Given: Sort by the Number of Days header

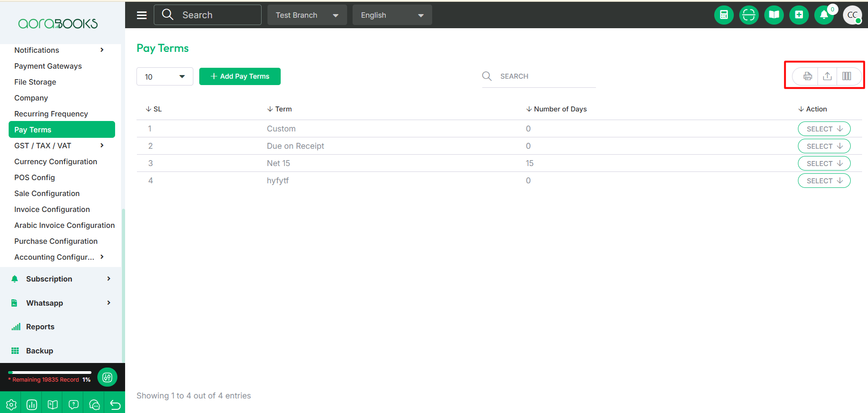Looking at the screenshot, I should tap(556, 109).
